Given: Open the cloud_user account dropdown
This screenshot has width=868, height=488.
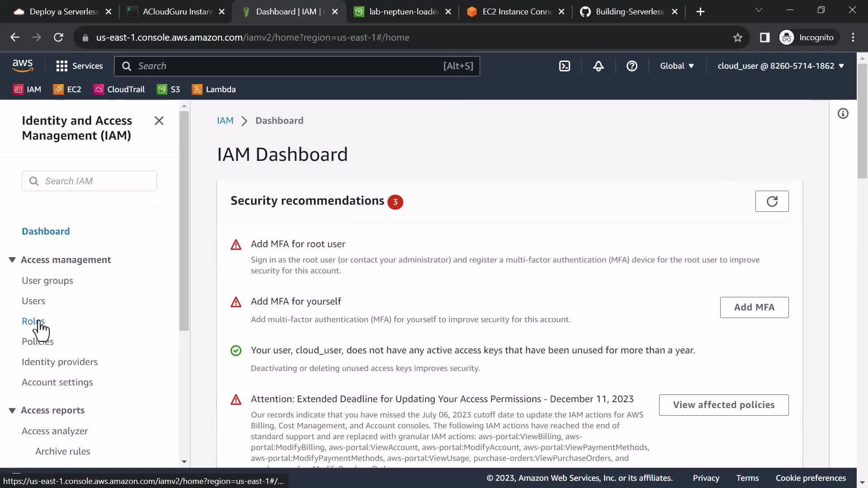Looking at the screenshot, I should coord(780,66).
